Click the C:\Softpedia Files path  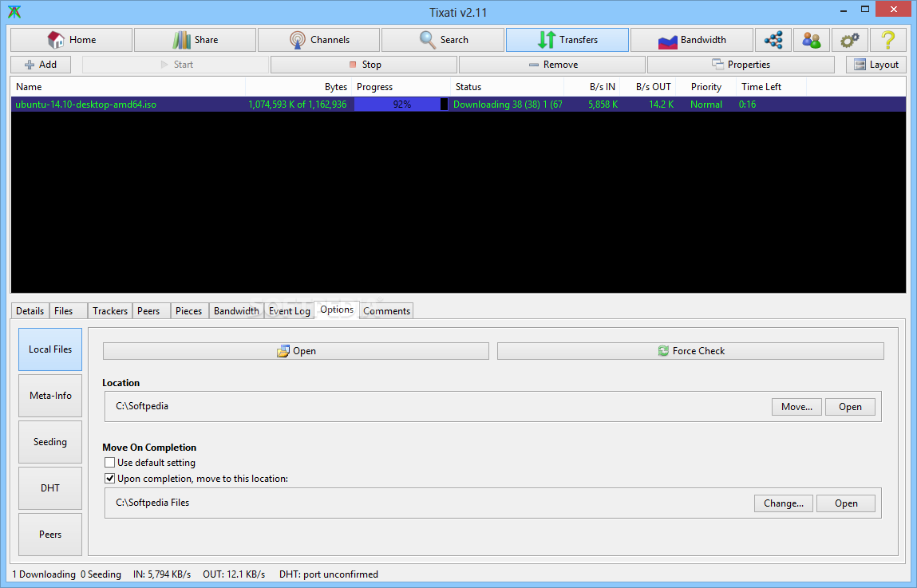(152, 503)
